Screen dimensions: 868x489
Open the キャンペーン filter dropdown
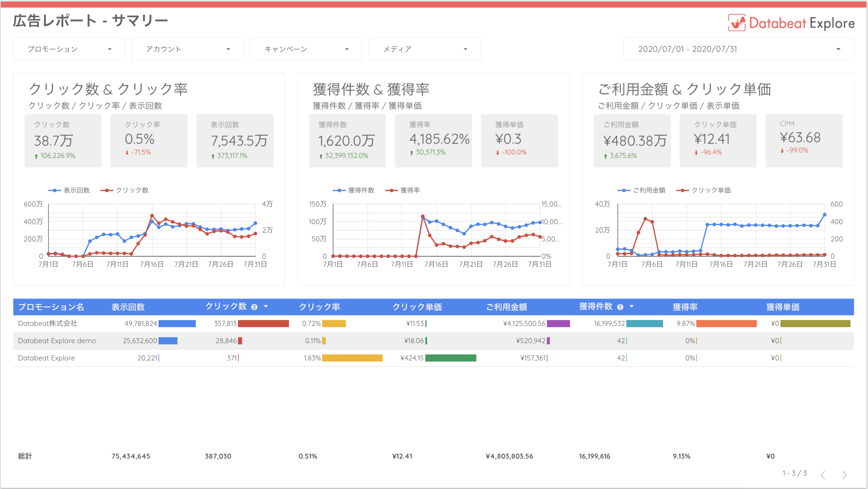(306, 49)
